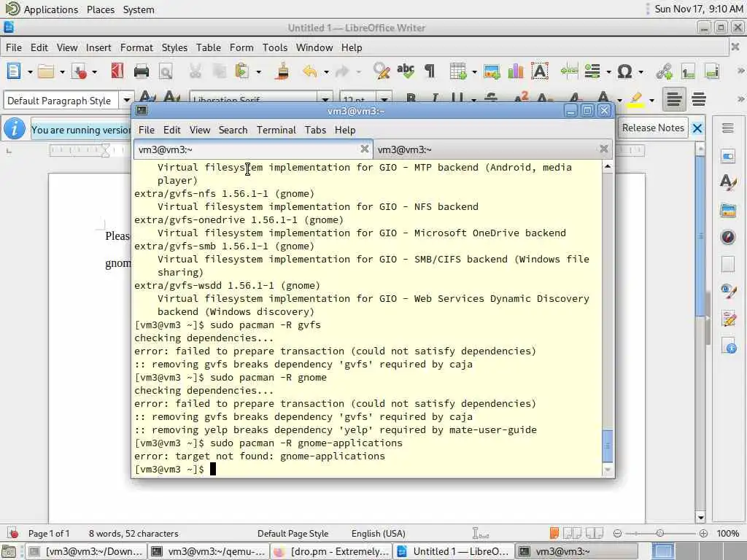Image resolution: width=747 pixels, height=560 pixels.
Task: Open Find and Replace magnifier icon
Action: tap(381, 71)
